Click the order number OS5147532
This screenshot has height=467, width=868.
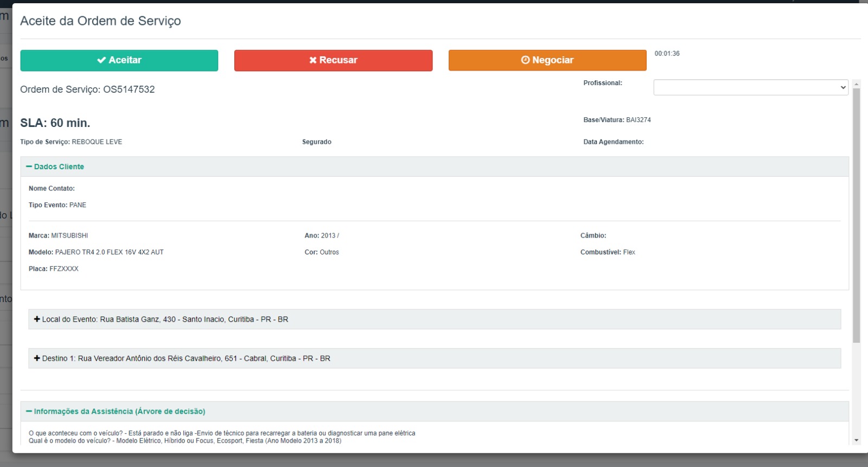(129, 89)
